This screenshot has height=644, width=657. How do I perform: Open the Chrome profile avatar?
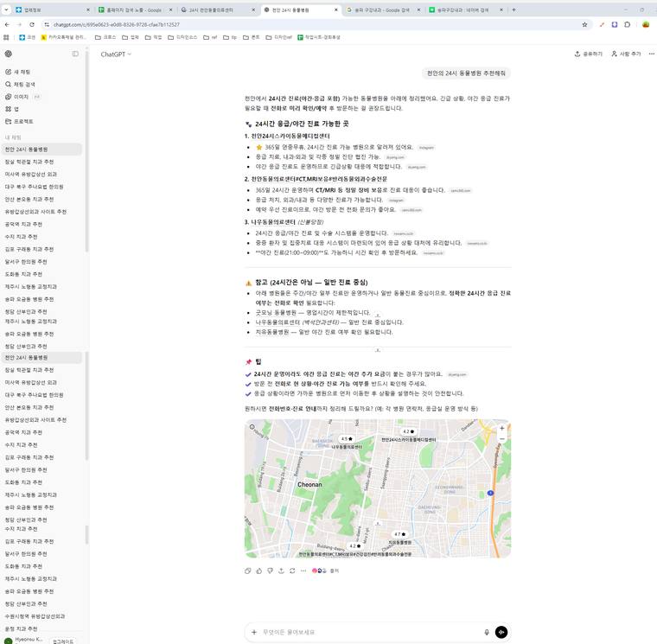[x=646, y=25]
